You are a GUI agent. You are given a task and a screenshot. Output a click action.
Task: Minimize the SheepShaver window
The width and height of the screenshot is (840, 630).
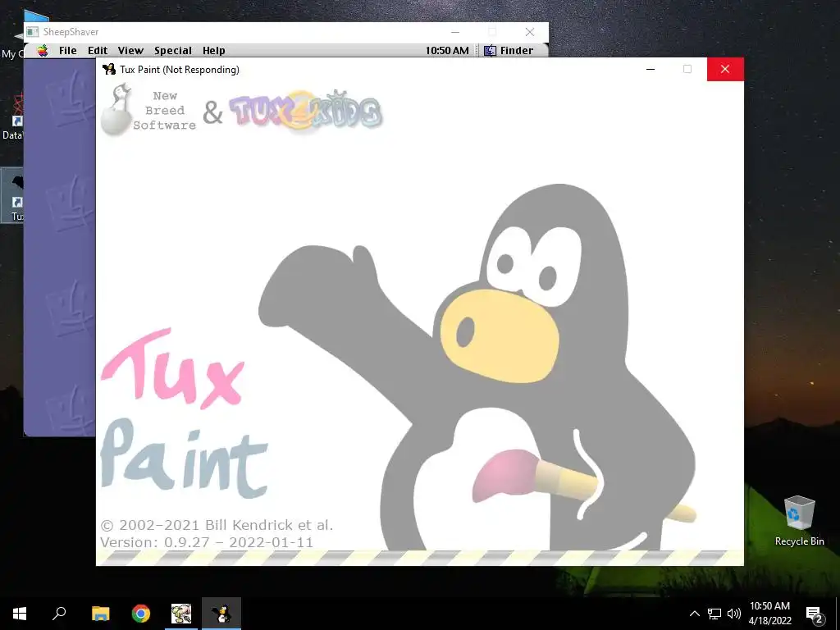(x=455, y=32)
